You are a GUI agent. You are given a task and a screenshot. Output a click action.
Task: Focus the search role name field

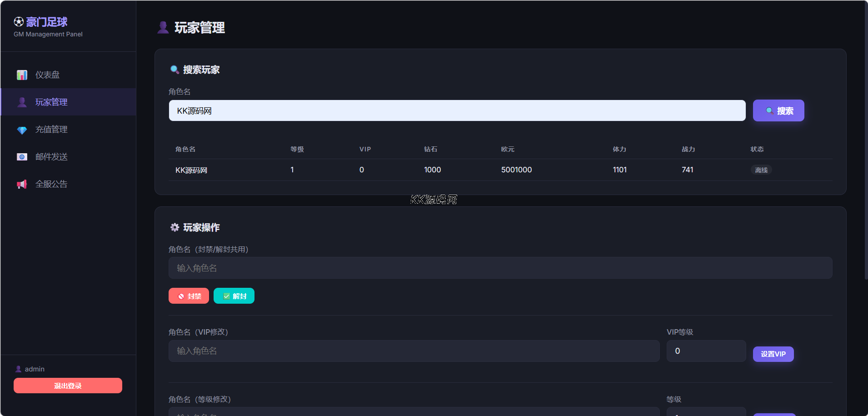[457, 111]
